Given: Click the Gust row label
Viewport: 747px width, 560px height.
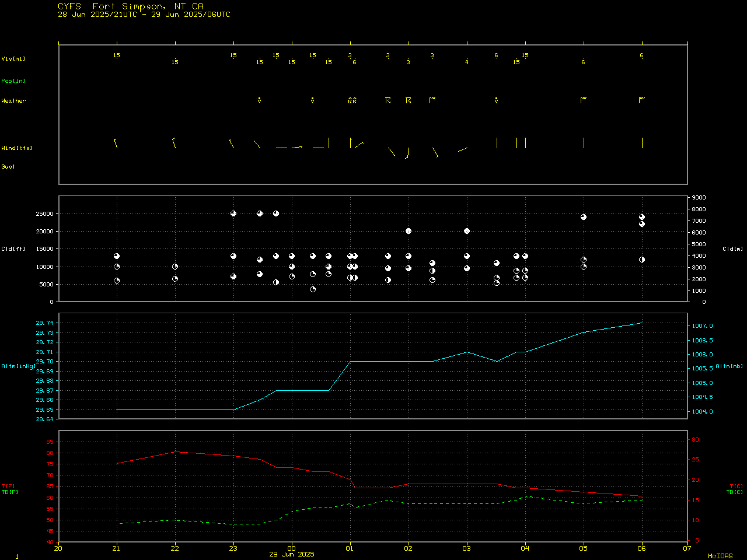Looking at the screenshot, I should (x=8, y=167).
